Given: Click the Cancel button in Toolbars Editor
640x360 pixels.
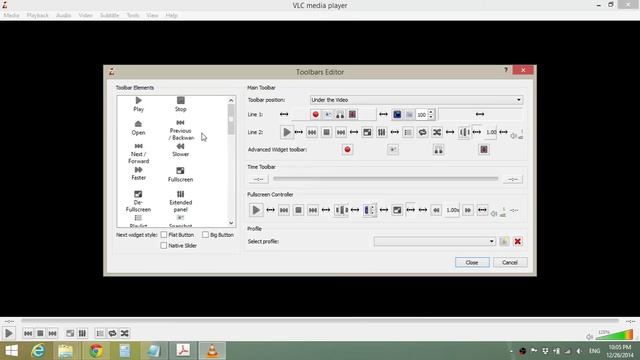Looking at the screenshot, I should (x=510, y=262).
